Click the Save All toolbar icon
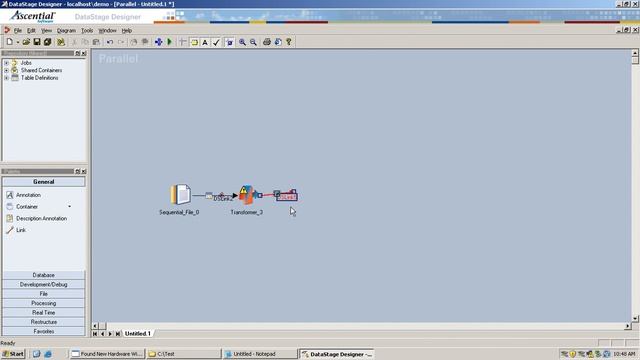 [x=48, y=42]
